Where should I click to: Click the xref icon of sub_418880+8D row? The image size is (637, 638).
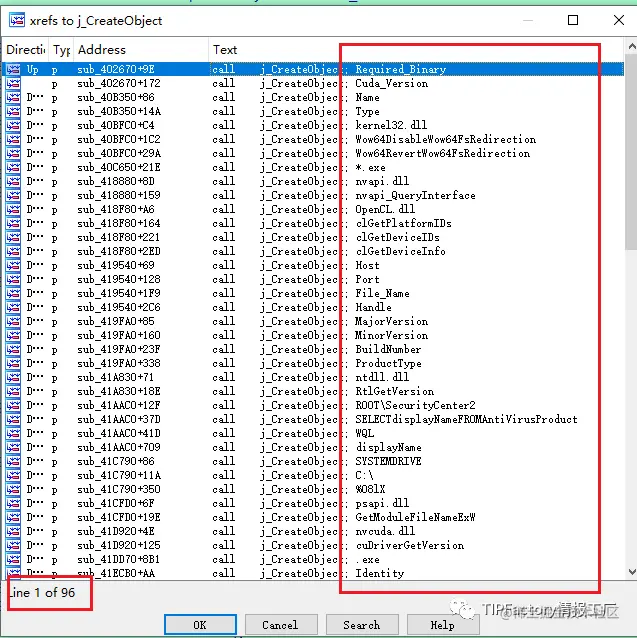coord(13,181)
